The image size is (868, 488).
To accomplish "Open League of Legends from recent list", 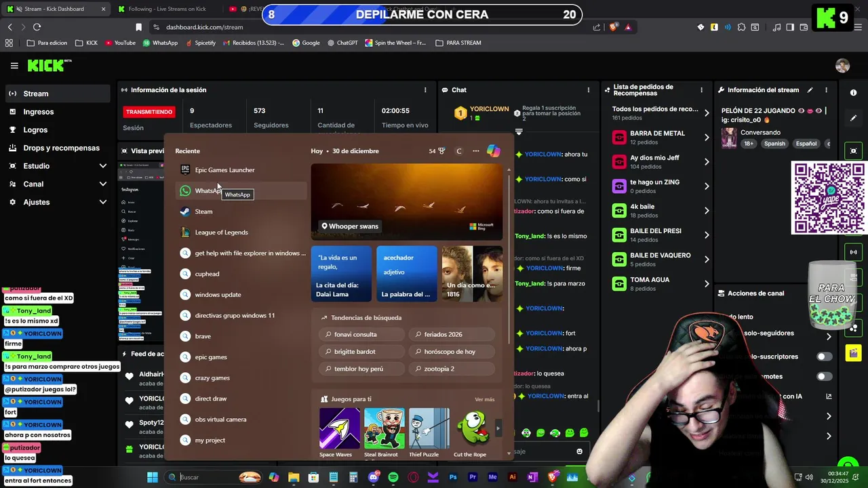I will tap(241, 232).
